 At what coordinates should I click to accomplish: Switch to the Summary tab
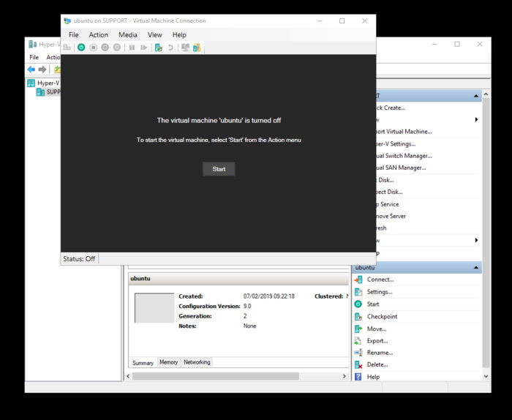(143, 363)
